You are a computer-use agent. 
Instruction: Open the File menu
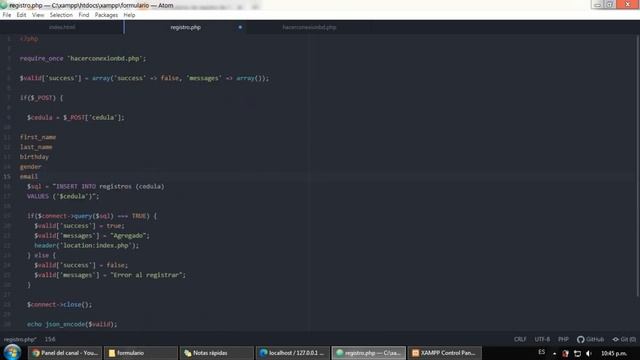[x=7, y=15]
